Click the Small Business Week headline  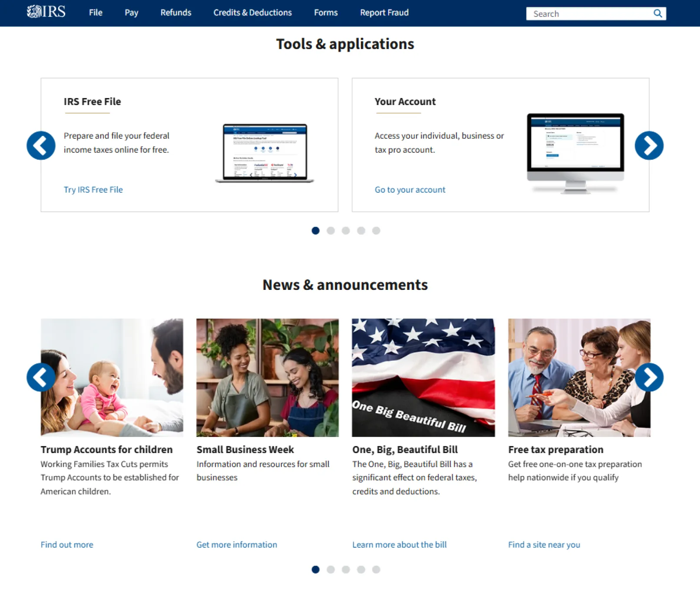tap(245, 450)
